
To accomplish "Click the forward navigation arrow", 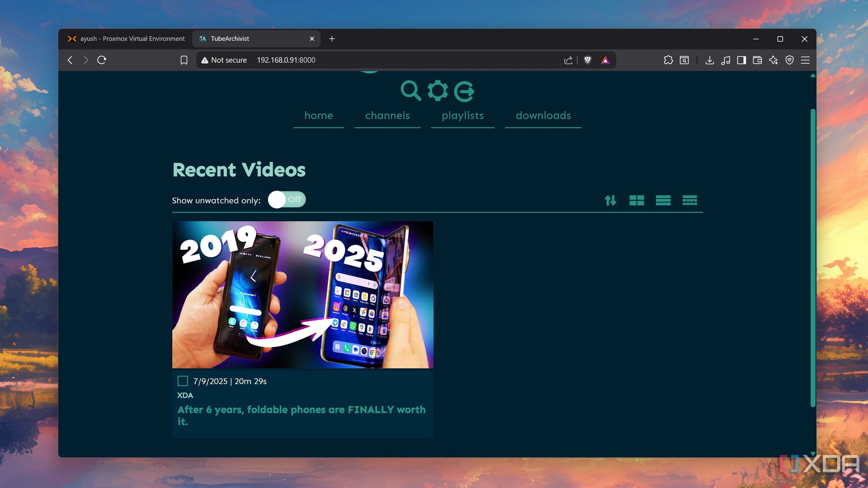I will pyautogui.click(x=86, y=60).
